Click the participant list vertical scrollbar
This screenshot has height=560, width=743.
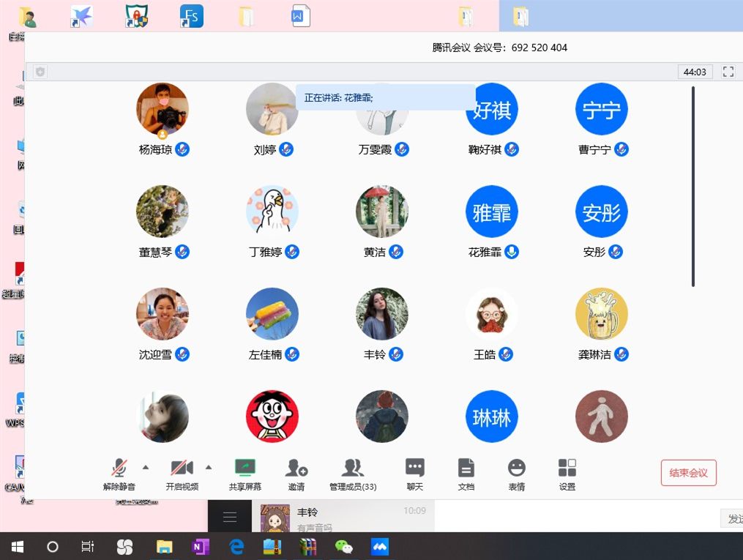tap(693, 187)
